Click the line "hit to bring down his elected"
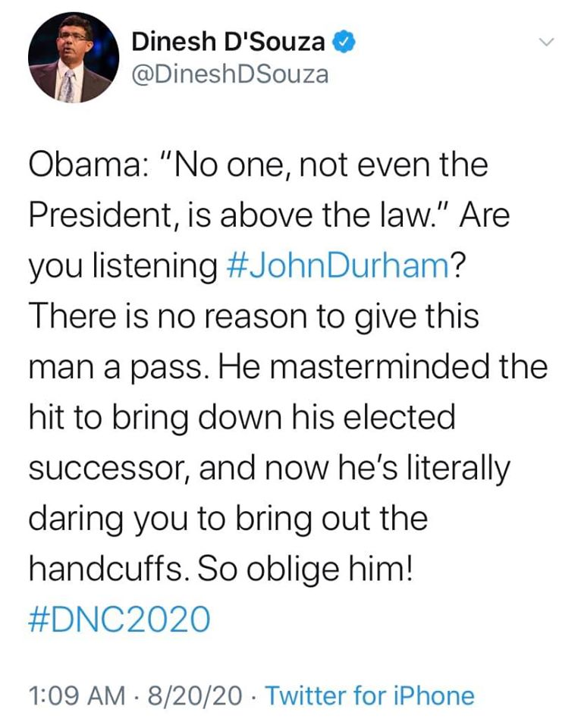Screen dimensions: 581x728 242,417
